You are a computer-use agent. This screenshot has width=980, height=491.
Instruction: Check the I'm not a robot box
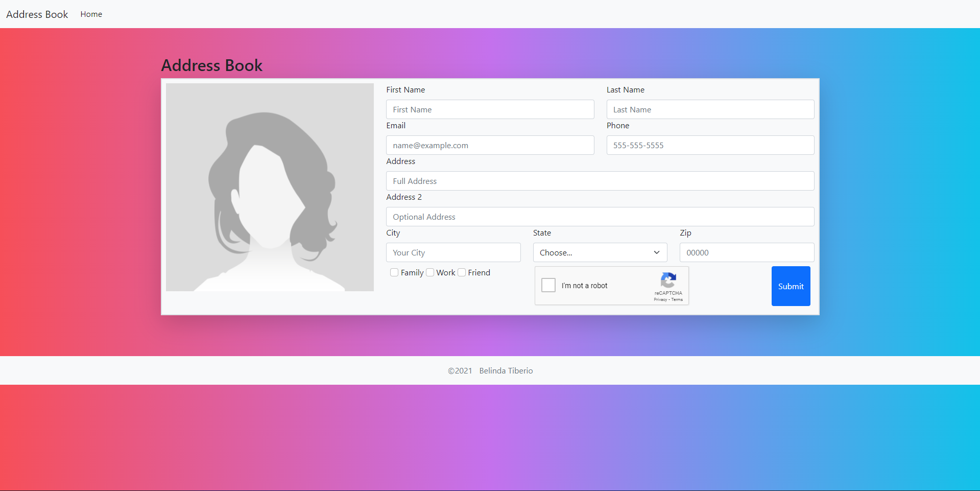[548, 285]
